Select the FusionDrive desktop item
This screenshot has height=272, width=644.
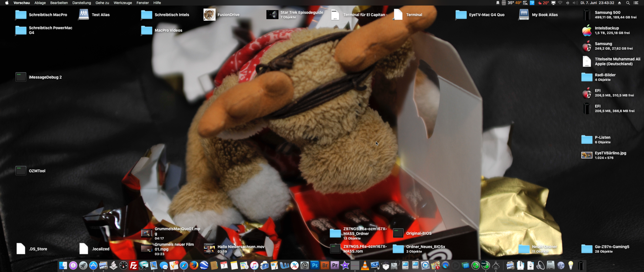coord(209,15)
